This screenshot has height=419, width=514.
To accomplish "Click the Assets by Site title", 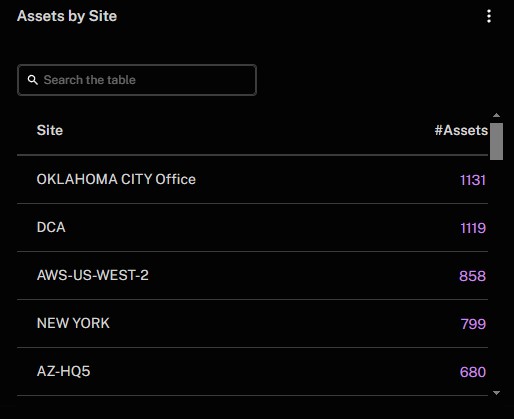I will pyautogui.click(x=67, y=16).
